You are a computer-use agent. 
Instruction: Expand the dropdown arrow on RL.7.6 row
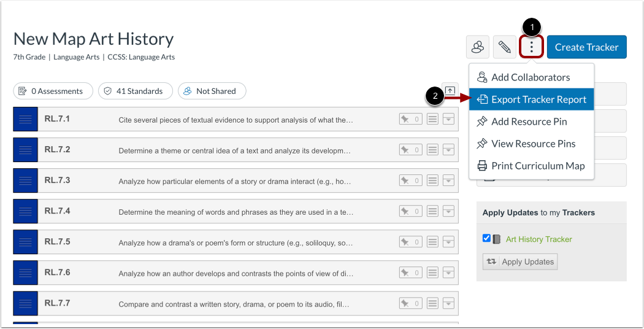pos(448,273)
